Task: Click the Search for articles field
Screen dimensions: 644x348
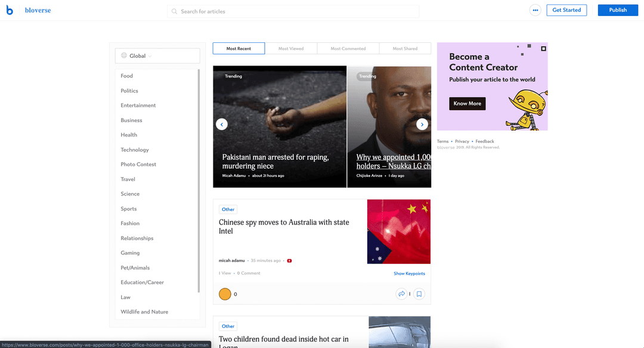Action: click(268, 11)
